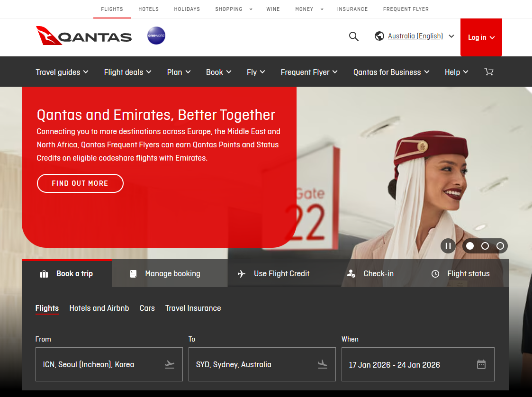Click the Qantas and Emirates, Better Together heading

tap(156, 115)
